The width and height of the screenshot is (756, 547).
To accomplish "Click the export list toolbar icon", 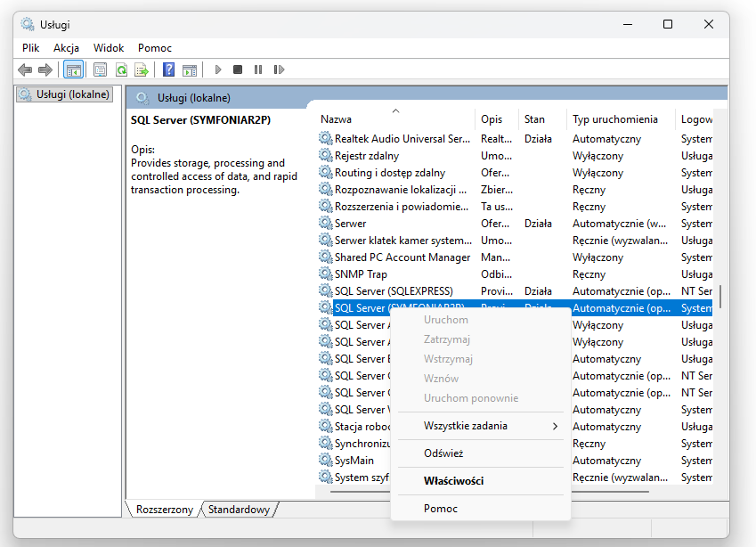I will (x=142, y=70).
